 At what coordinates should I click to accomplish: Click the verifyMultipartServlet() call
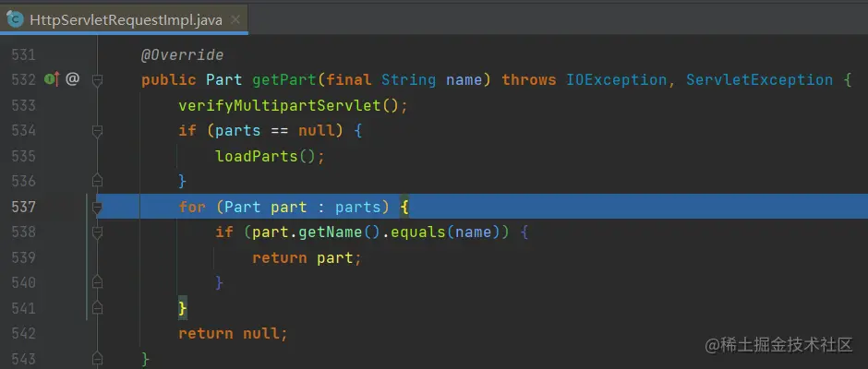288,105
